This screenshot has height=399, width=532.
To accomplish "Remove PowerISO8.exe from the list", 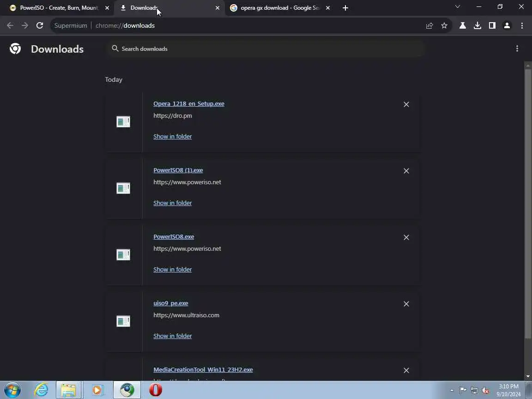I will point(406,237).
